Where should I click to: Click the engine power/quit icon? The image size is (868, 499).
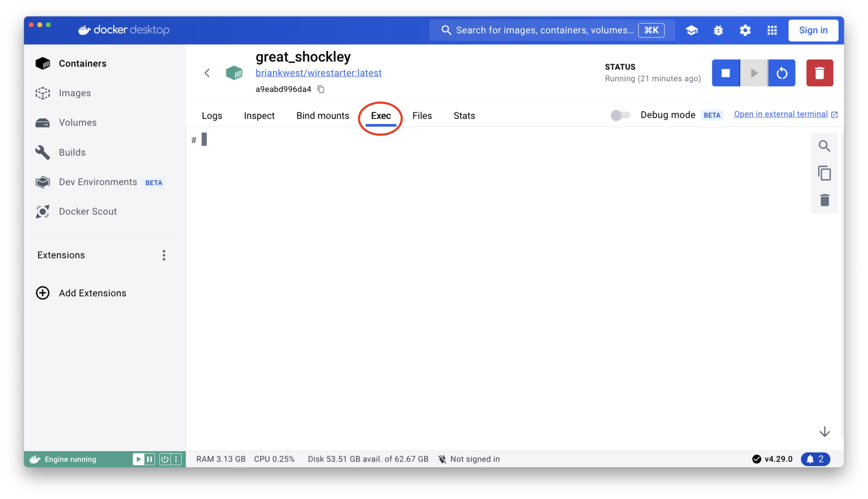coord(165,459)
